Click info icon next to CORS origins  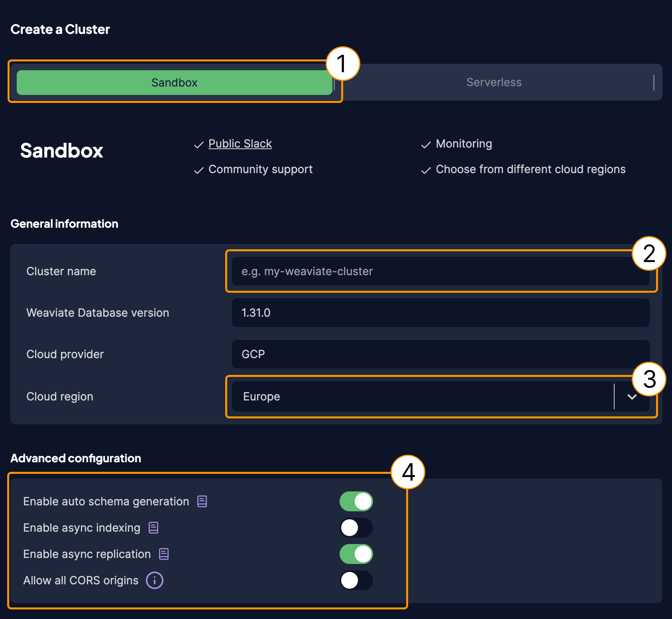[x=155, y=580]
